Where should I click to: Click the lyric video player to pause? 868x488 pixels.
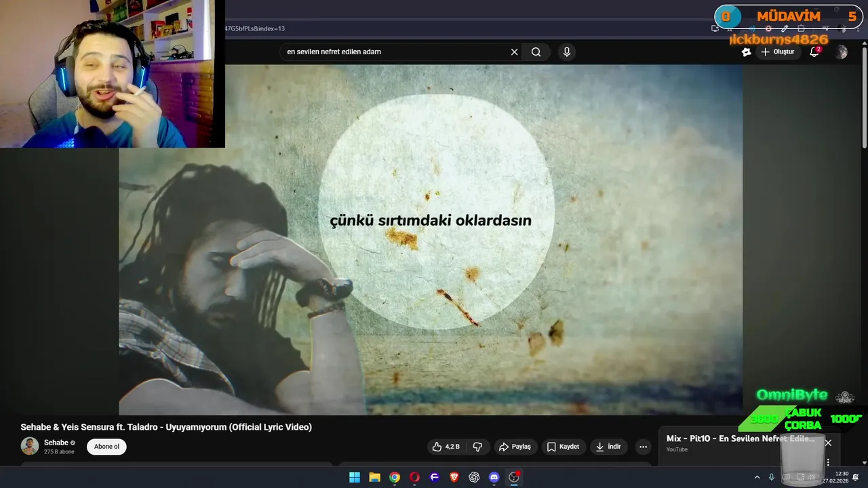point(430,240)
